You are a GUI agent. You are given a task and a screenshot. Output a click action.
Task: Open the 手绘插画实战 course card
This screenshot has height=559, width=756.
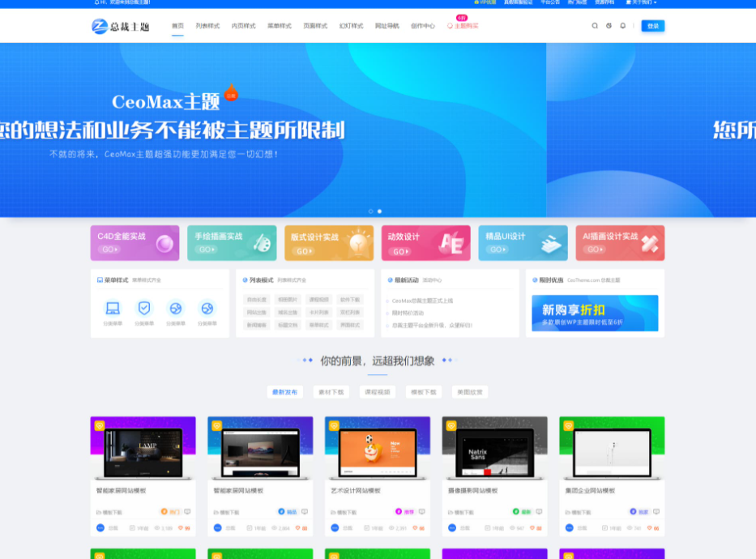pos(232,243)
